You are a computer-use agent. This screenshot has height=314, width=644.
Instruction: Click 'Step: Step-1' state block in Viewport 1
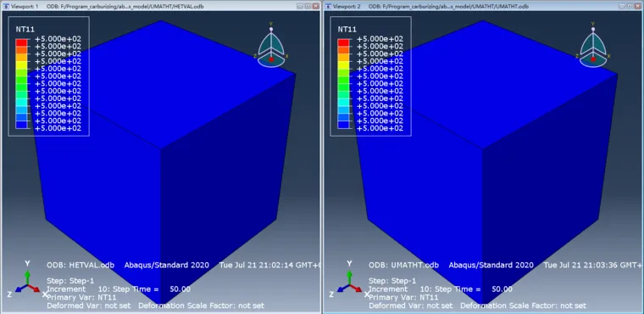pos(70,281)
